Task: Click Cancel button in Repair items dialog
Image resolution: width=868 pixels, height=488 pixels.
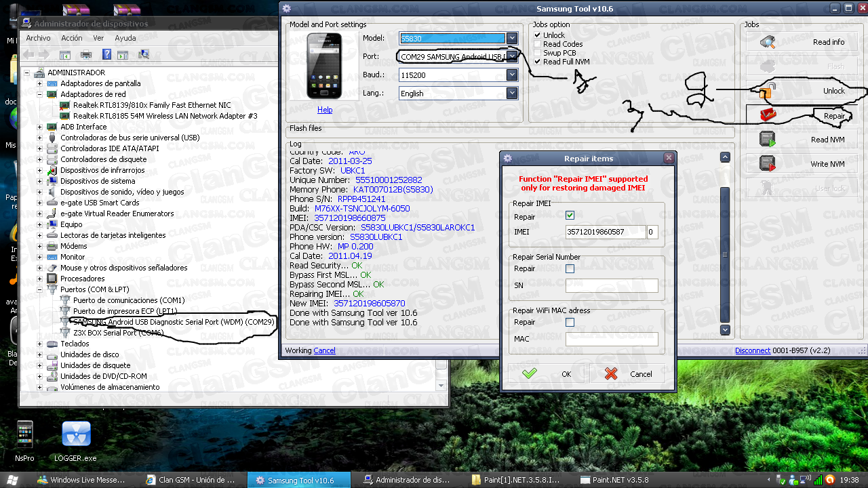Action: pyautogui.click(x=629, y=373)
